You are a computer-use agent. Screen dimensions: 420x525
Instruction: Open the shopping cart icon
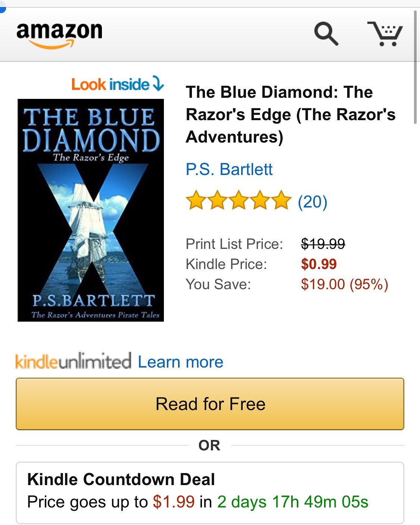[x=385, y=33]
